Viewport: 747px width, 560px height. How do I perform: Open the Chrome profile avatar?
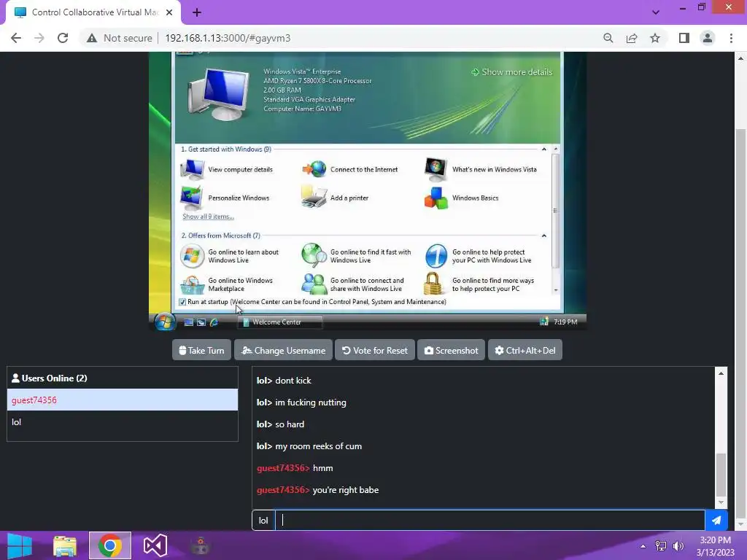[708, 38]
